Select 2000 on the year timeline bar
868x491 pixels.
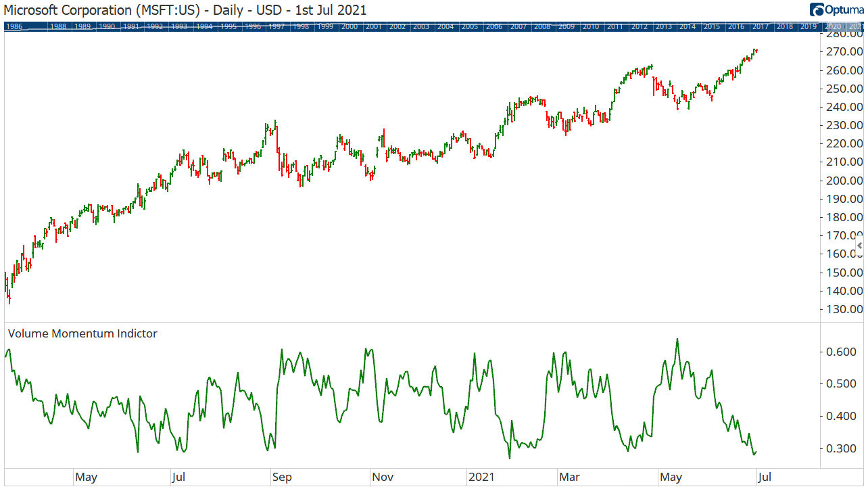(349, 26)
